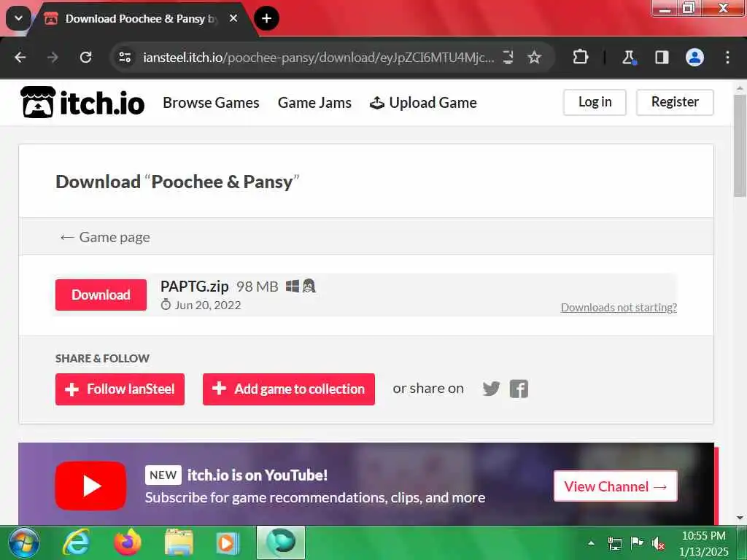Image resolution: width=747 pixels, height=560 pixels.
Task: Launch Firefox from taskbar
Action: 128,542
